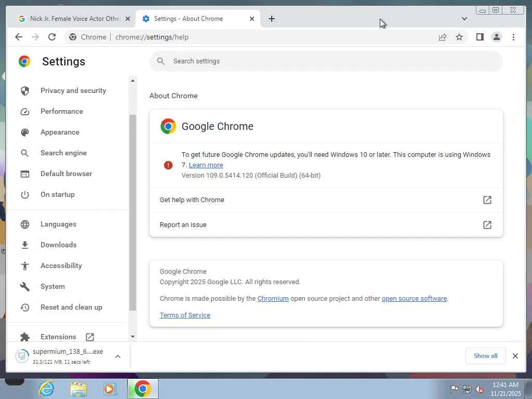Click the sidebar scroll down arrow
The width and height of the screenshot is (532, 399).
tap(132, 337)
